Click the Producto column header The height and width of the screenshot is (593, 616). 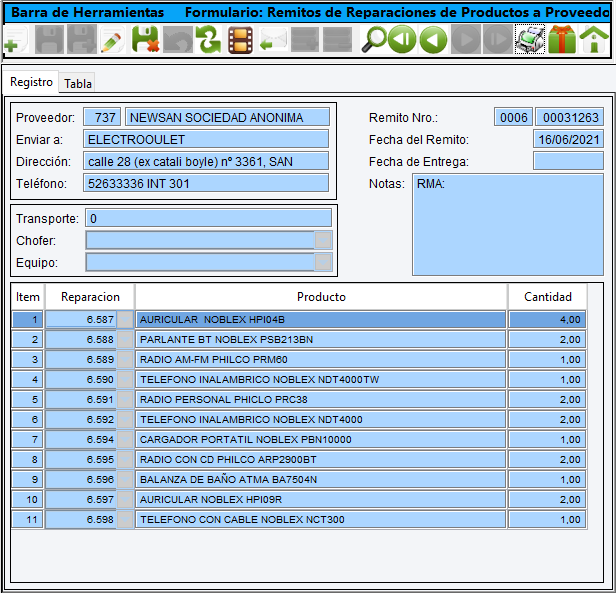pyautogui.click(x=321, y=297)
